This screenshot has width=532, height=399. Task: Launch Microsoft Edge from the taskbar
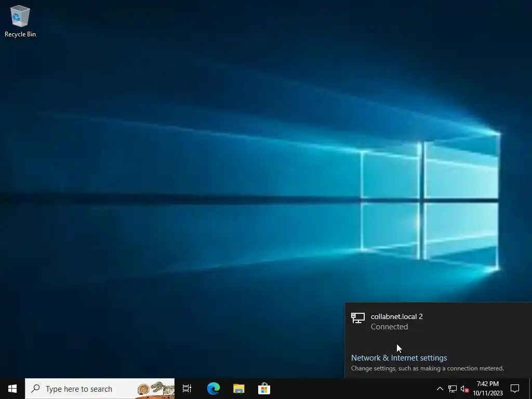pos(214,389)
